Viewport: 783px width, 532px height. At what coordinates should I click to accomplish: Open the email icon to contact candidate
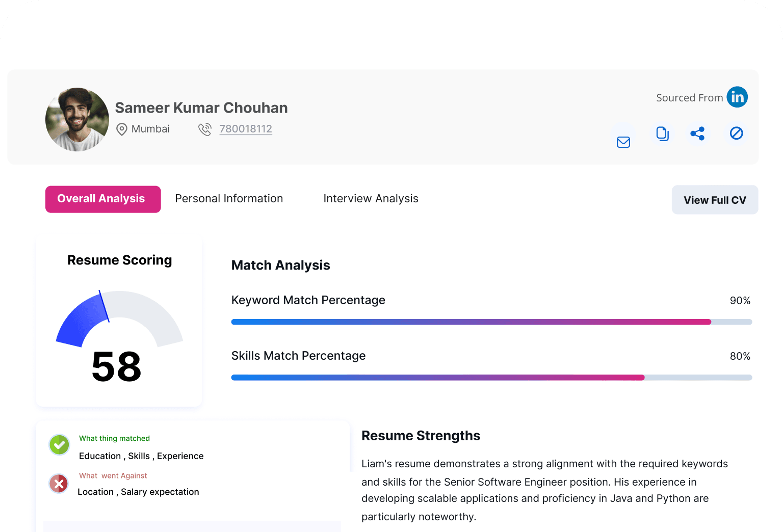(623, 142)
